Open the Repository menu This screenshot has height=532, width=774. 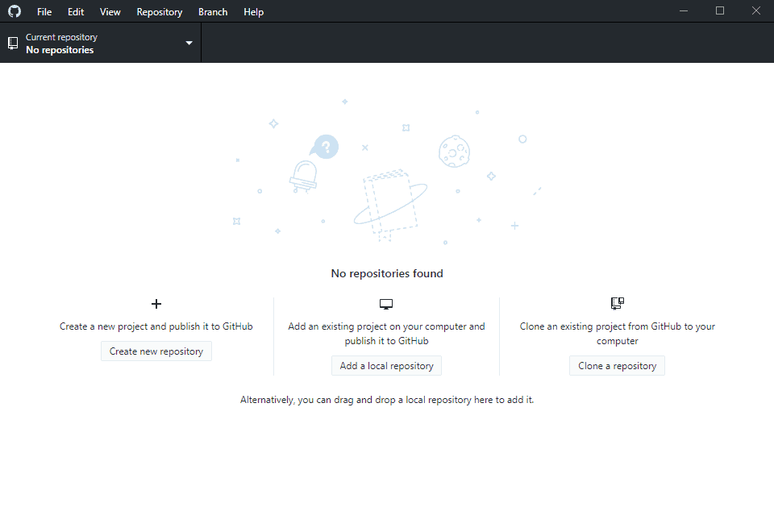[159, 11]
